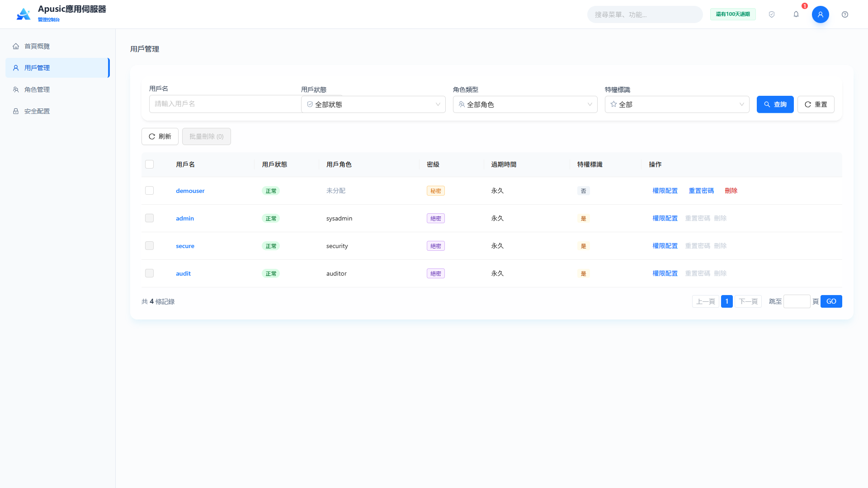Viewport: 868px width, 488px height.
Task: Click the 上一頁 pagination button
Action: [706, 301]
